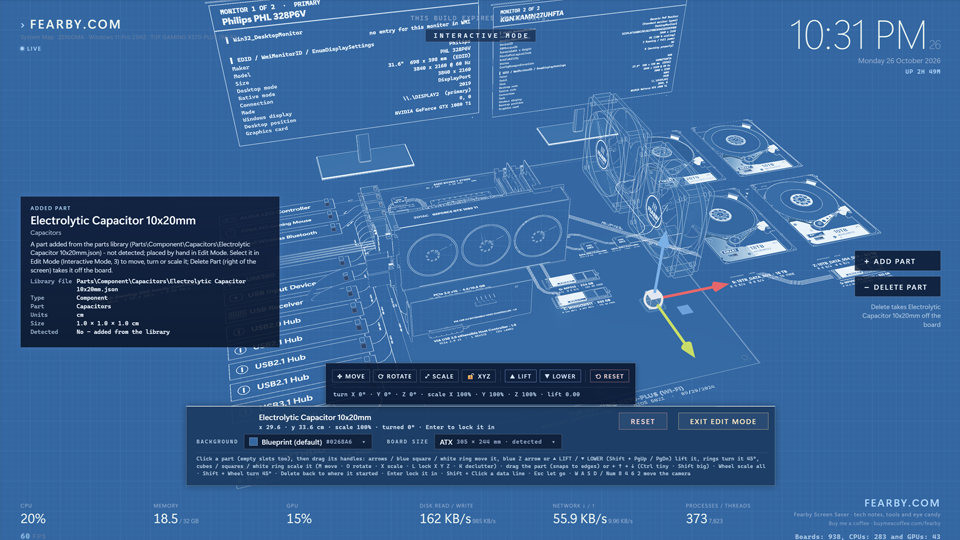The height and width of the screenshot is (540, 960).
Task: Open the Board Size ATX dropdown
Action: click(498, 441)
